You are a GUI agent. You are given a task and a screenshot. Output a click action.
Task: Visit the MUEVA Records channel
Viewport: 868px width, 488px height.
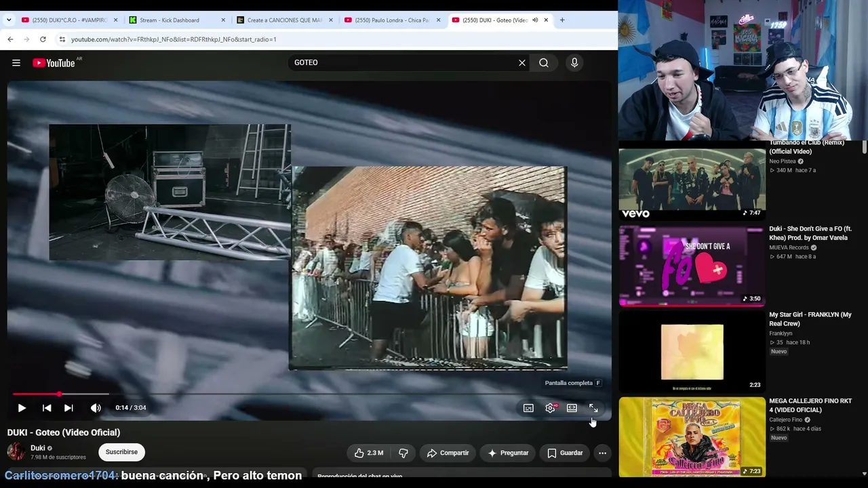[790, 247]
